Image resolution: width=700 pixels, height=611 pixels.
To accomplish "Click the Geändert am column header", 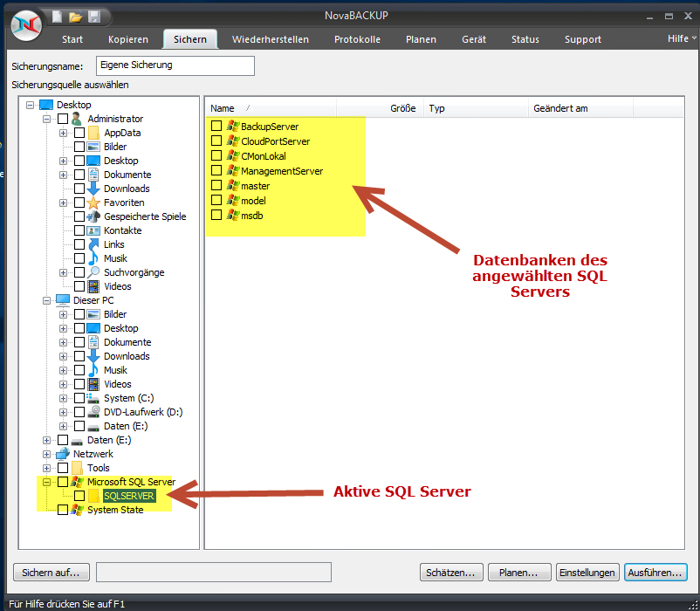I will (x=580, y=108).
